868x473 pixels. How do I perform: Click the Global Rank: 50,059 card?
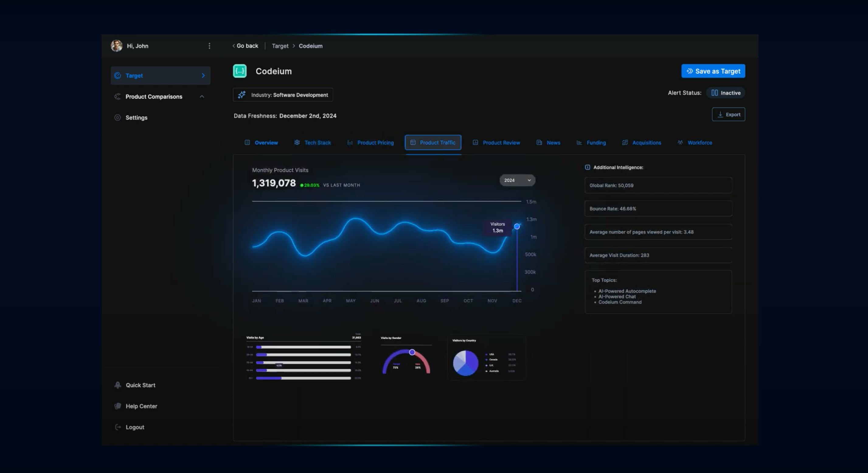pyautogui.click(x=658, y=185)
